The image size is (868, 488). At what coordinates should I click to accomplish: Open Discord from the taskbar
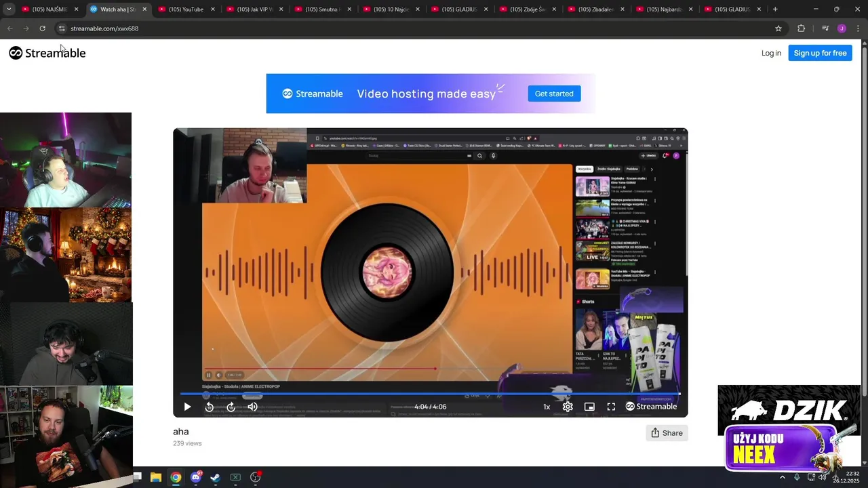coord(196,477)
